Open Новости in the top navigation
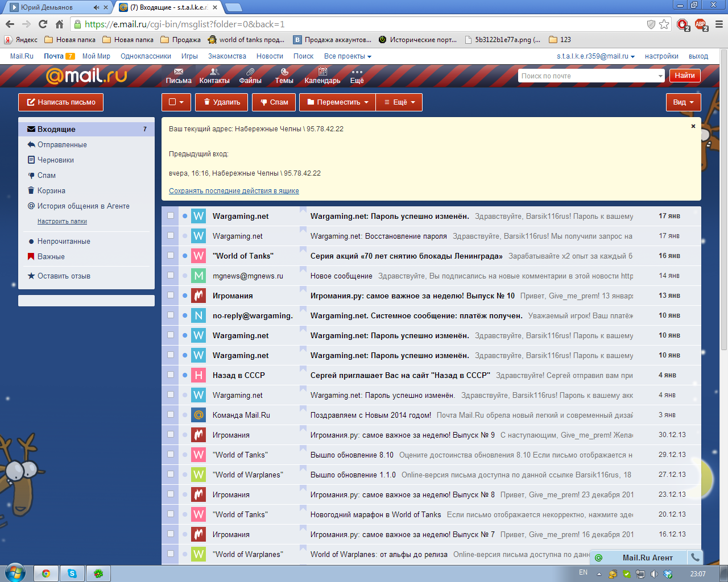This screenshot has height=582, width=728. point(270,56)
